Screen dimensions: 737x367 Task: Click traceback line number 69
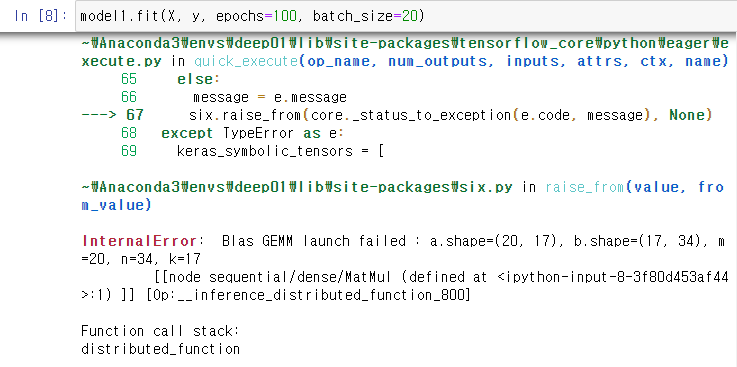click(129, 151)
